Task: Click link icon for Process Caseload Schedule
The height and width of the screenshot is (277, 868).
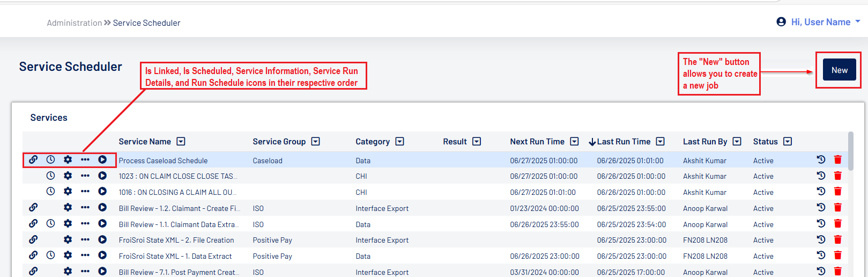Action: pyautogui.click(x=33, y=159)
